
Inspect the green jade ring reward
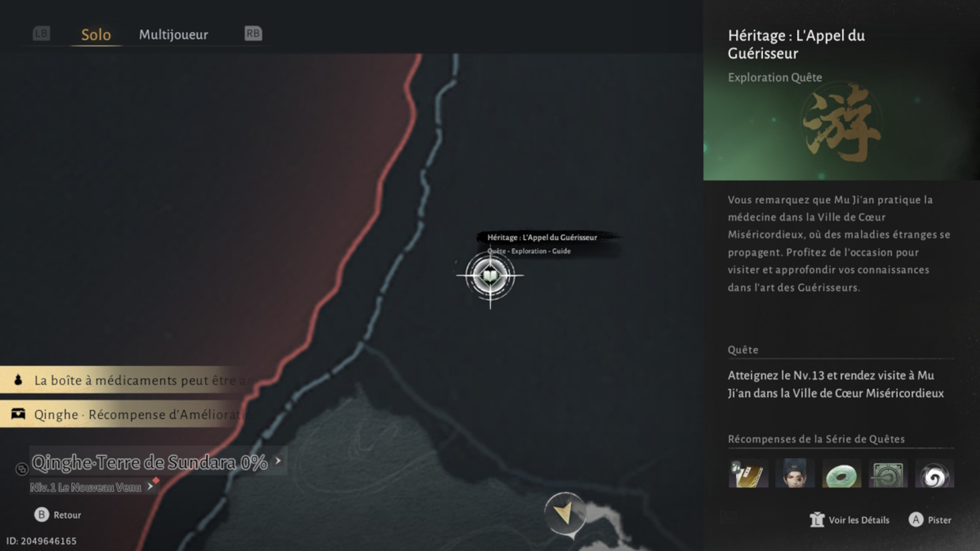pos(842,473)
